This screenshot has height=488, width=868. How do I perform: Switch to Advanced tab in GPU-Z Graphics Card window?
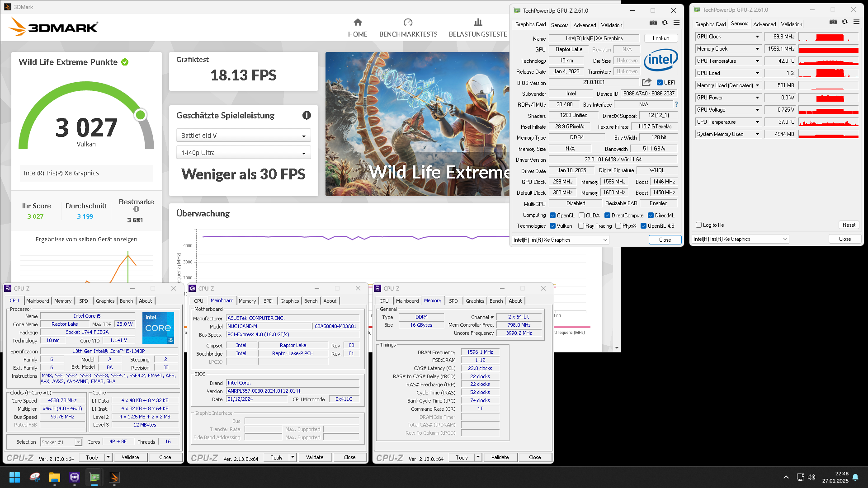[585, 25]
